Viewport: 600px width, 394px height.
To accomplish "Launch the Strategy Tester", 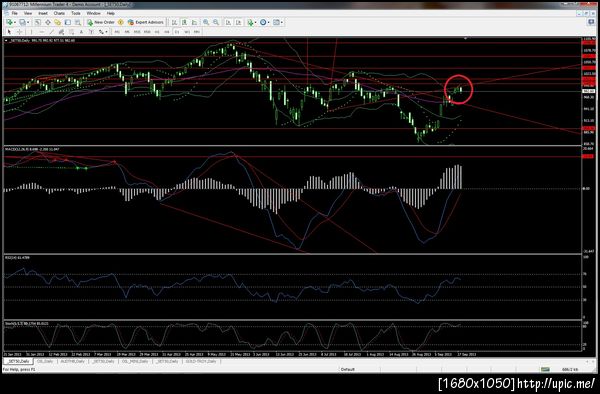I will pos(78,23).
